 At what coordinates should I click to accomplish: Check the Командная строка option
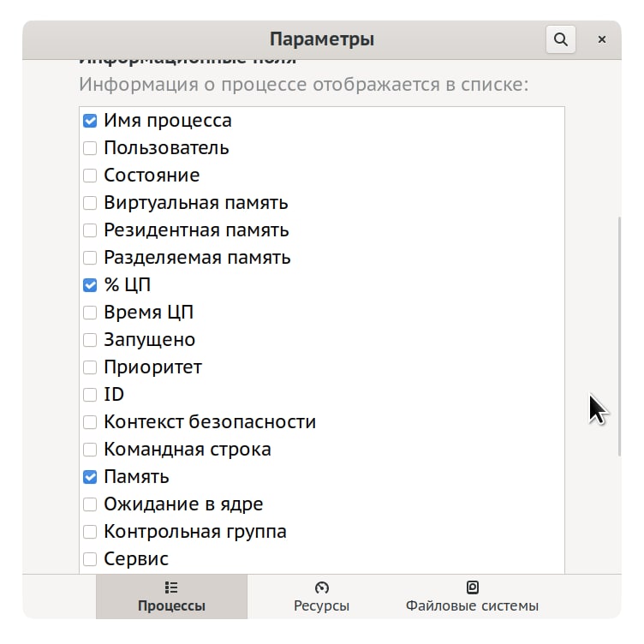click(90, 450)
